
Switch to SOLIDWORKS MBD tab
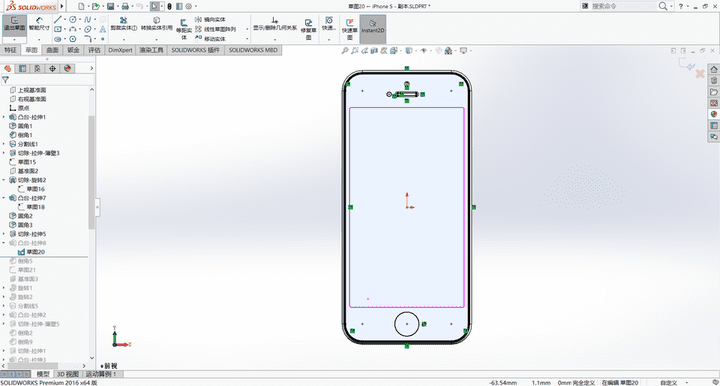253,50
